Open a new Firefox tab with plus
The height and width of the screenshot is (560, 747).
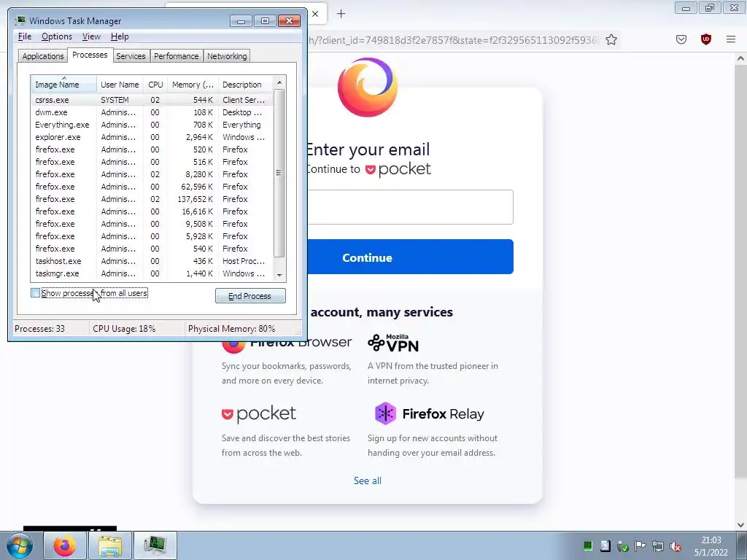341,14
